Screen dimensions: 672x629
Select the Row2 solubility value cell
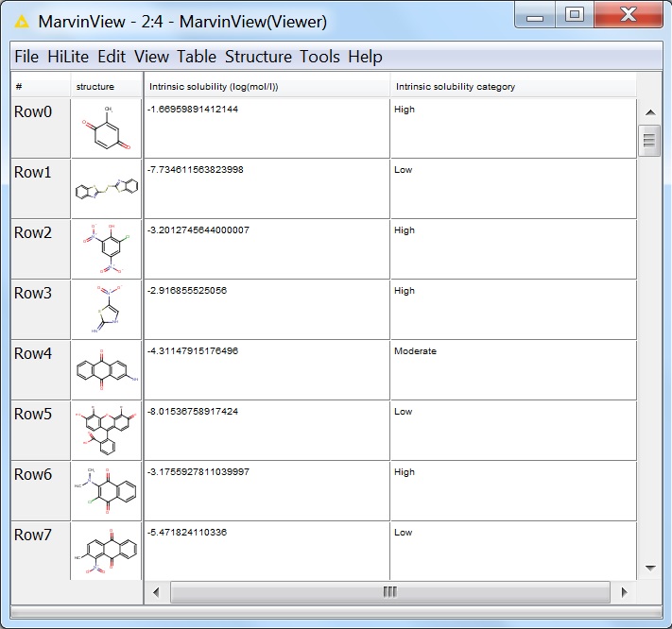point(267,249)
